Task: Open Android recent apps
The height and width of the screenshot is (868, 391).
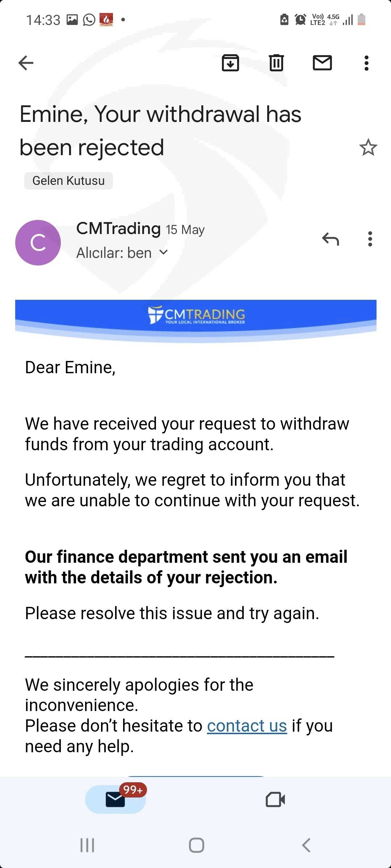Action: tap(87, 845)
